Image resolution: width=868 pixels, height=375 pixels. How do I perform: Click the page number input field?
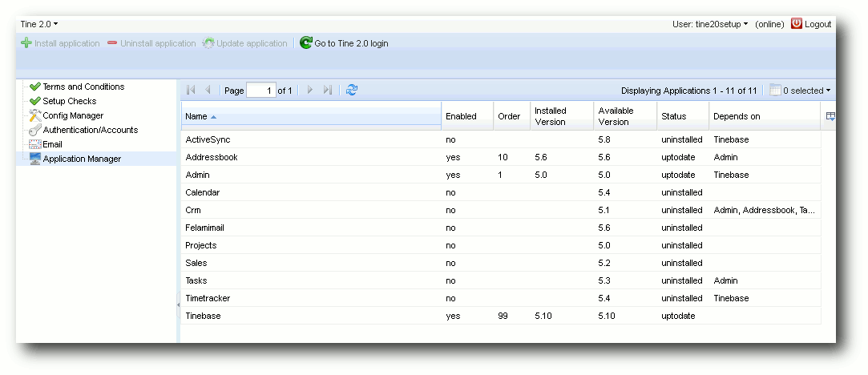(x=260, y=91)
